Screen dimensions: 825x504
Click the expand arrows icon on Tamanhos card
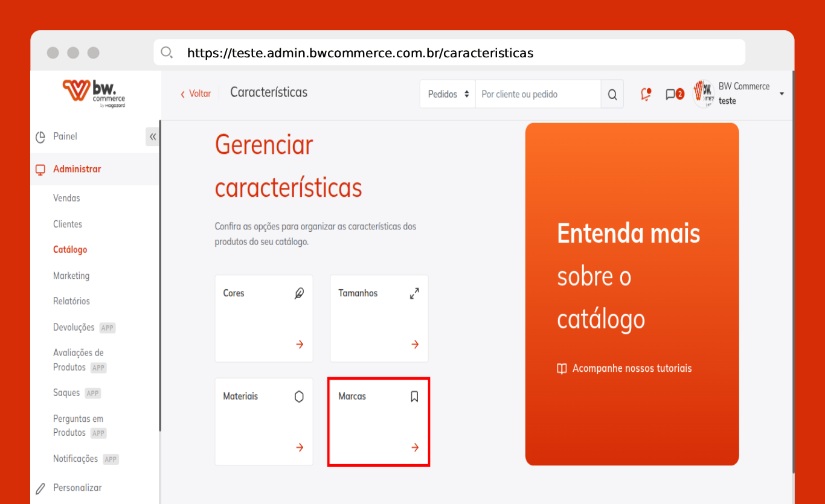[414, 293]
